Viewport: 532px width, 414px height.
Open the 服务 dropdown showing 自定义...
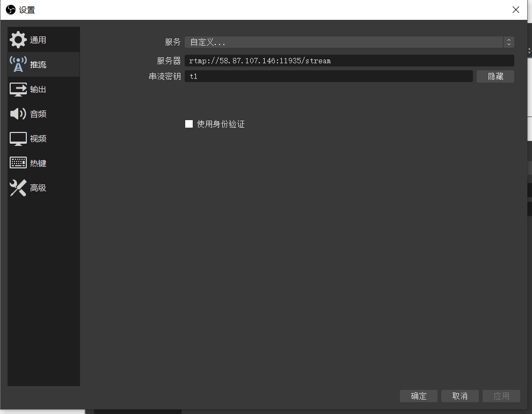click(x=349, y=42)
